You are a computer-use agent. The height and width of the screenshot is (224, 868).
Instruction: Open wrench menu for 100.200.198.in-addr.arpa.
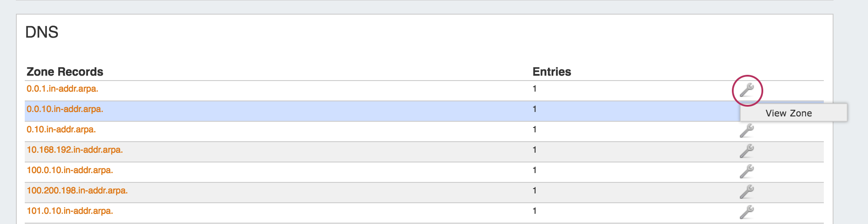click(x=747, y=192)
